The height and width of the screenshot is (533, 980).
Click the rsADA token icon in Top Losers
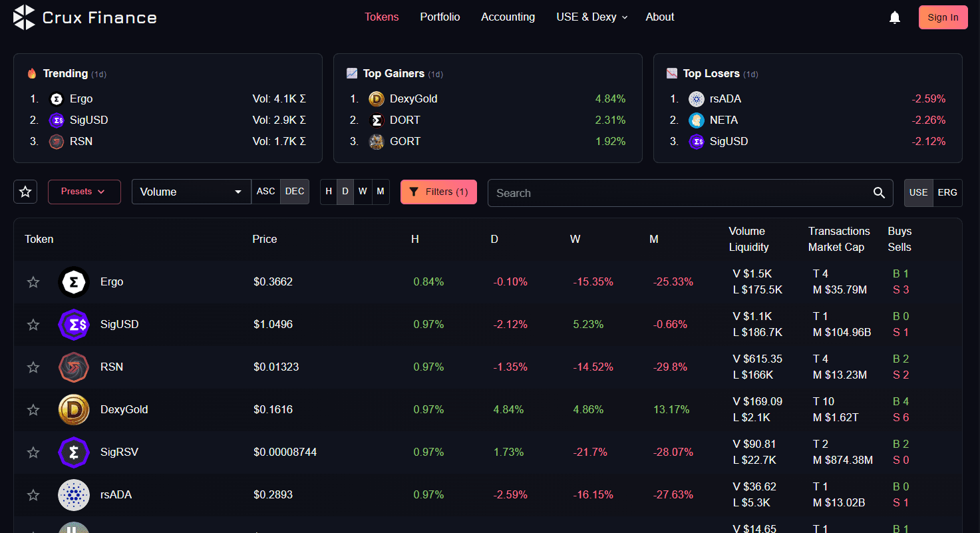coord(696,98)
